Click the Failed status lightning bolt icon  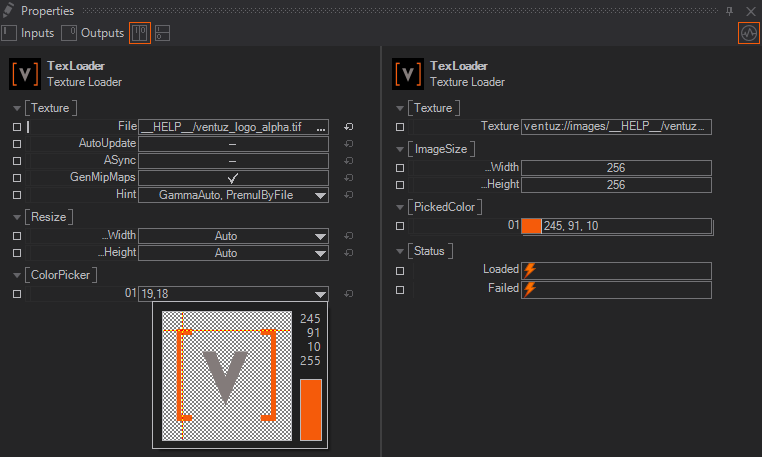click(x=530, y=289)
